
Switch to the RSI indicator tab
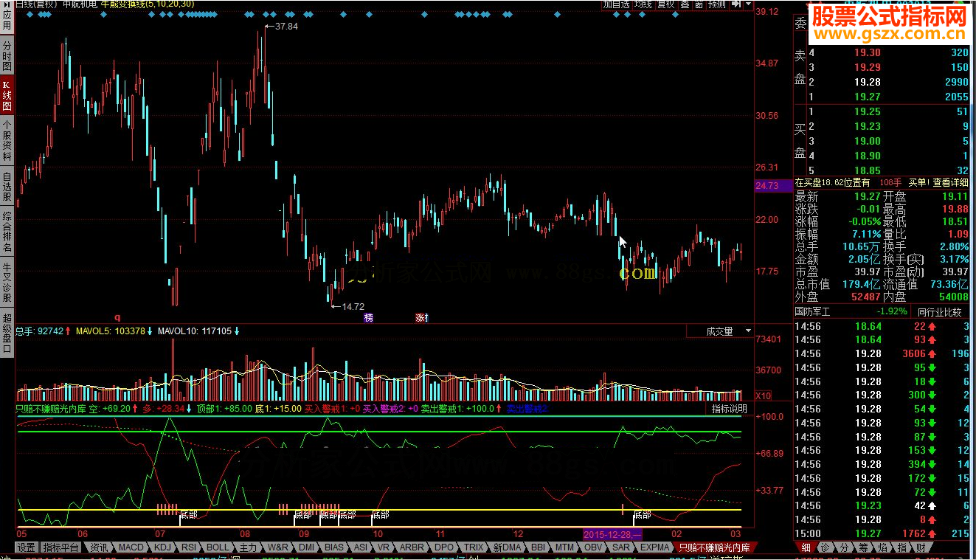pyautogui.click(x=190, y=547)
